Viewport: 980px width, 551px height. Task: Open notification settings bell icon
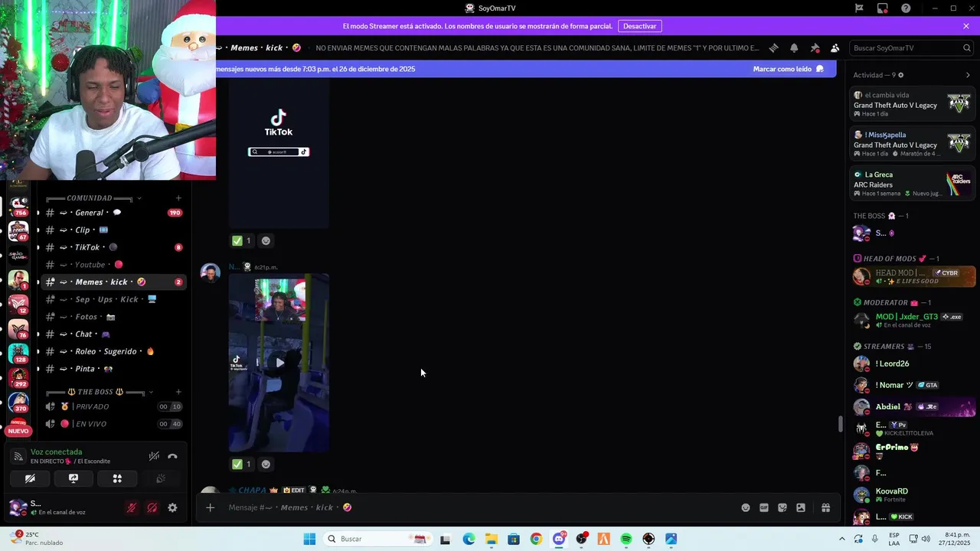click(x=794, y=47)
